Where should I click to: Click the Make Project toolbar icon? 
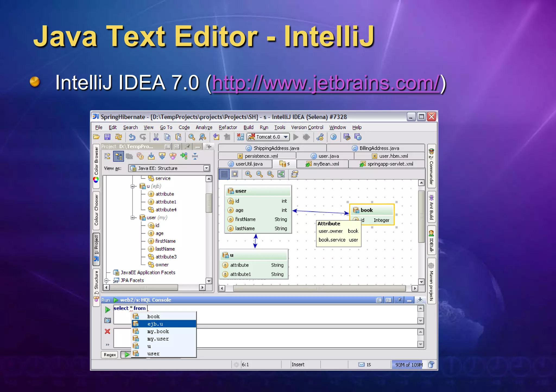[240, 137]
